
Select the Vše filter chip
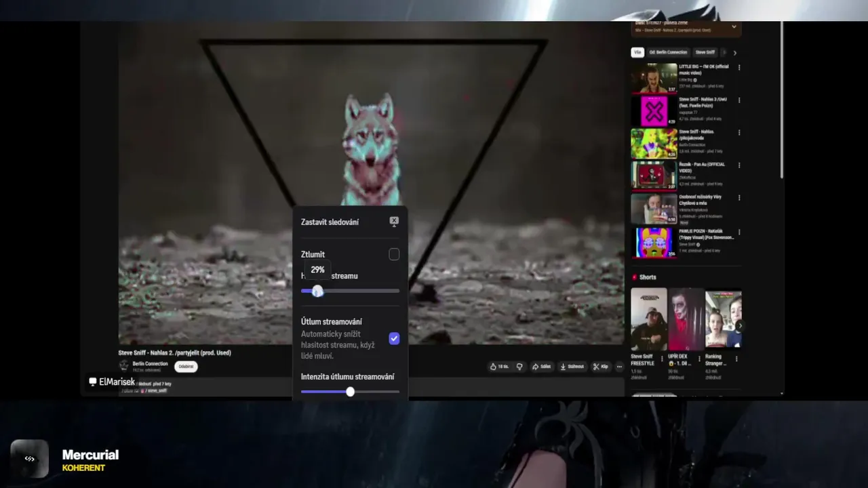click(x=637, y=52)
